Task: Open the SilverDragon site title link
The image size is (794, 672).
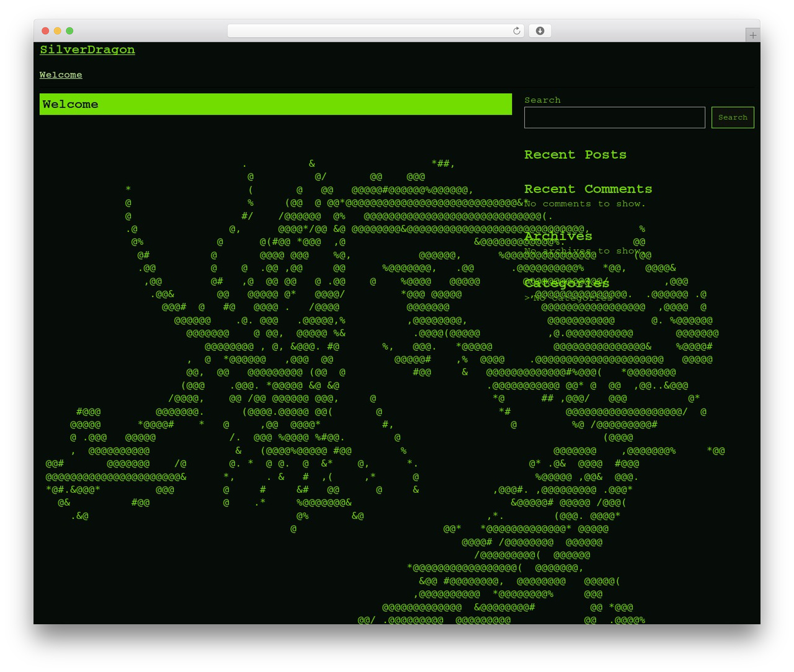Action: pos(87,50)
